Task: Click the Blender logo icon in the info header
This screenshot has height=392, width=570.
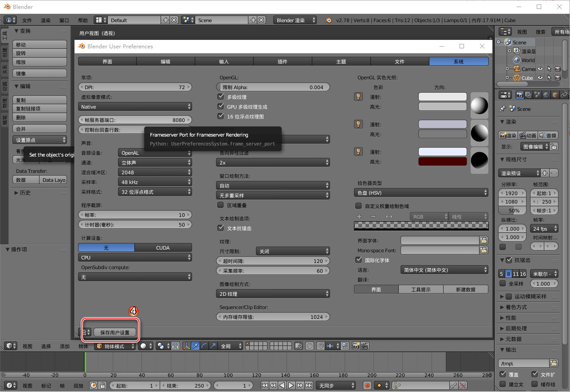Action: pos(328,20)
